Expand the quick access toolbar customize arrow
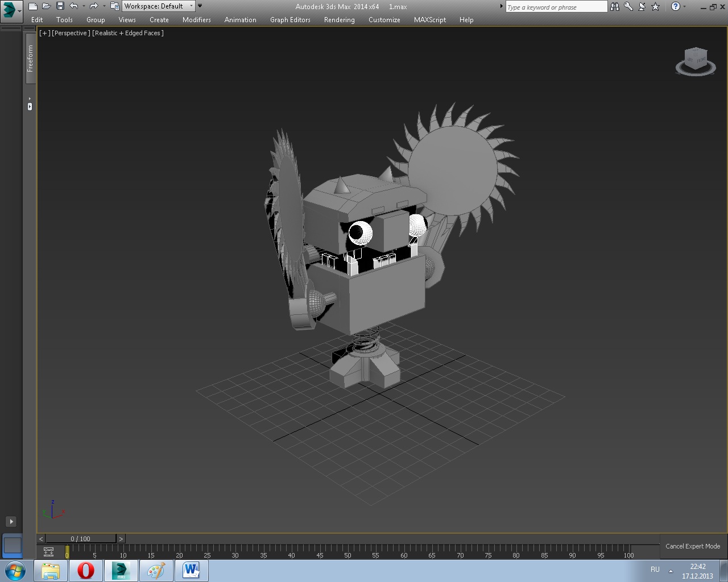 (200, 6)
